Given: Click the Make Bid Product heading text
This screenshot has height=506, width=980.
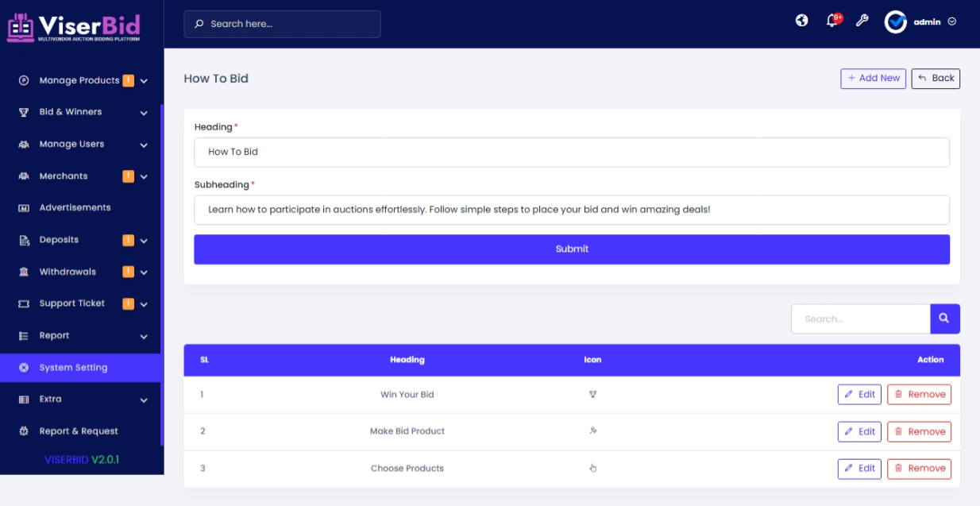Looking at the screenshot, I should (407, 431).
